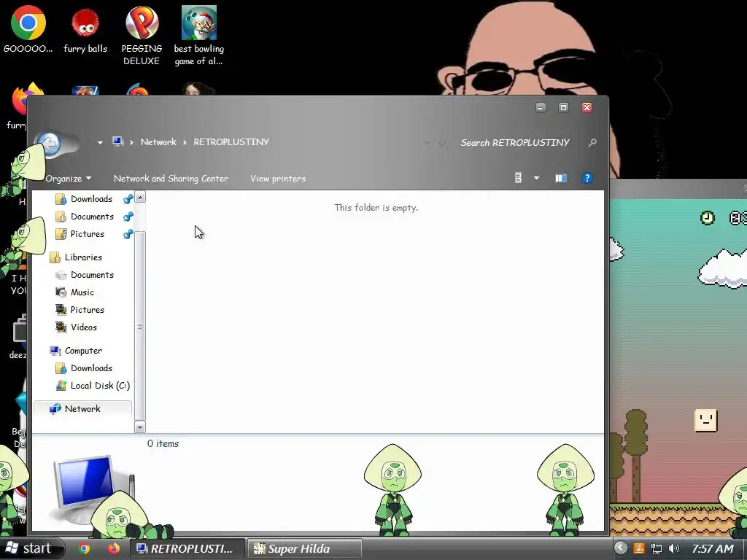Select the pinned Pictures favorite

(x=87, y=234)
